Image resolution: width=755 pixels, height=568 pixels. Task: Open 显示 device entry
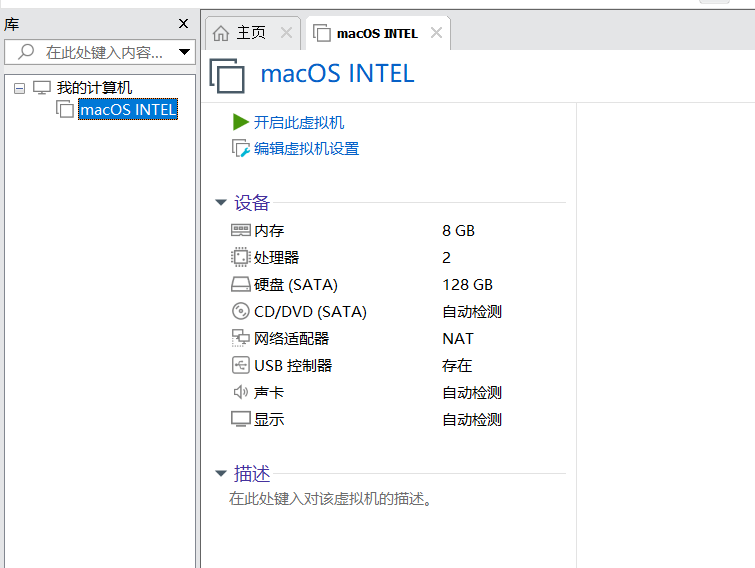point(269,419)
